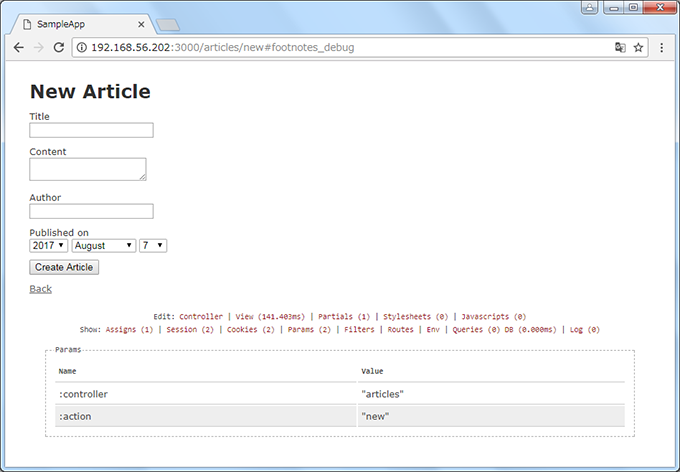Click the "new" value cell
Screen dimensions: 680x472
491,416
